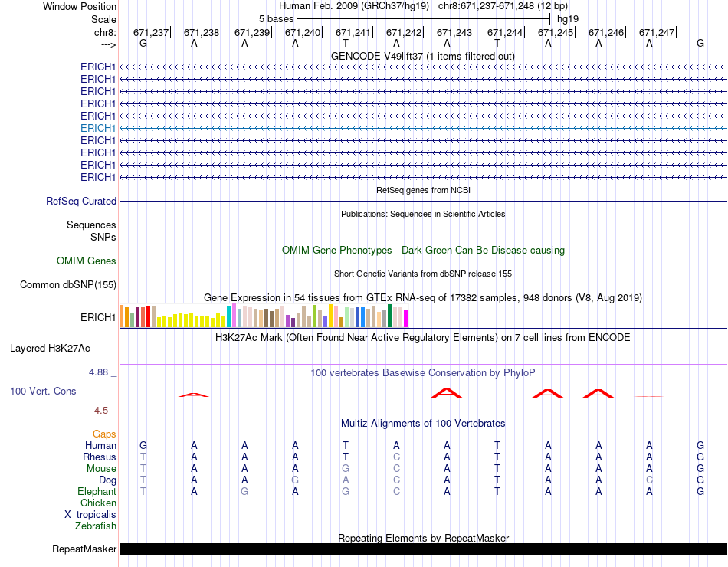Screen dimensions: 728x567
Task: Click the 5 bases scale bar
Action: tap(423, 18)
